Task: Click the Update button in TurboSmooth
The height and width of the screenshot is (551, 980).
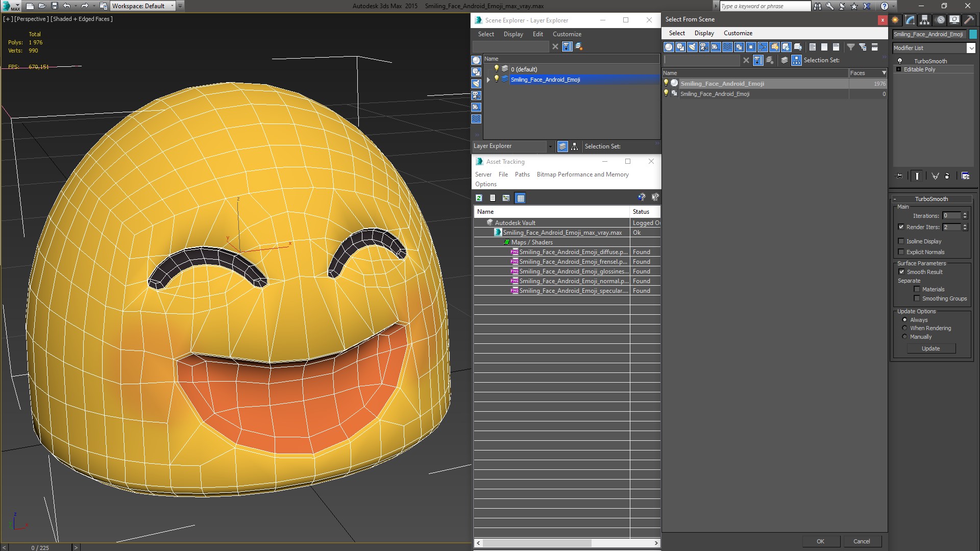Action: 931,348
